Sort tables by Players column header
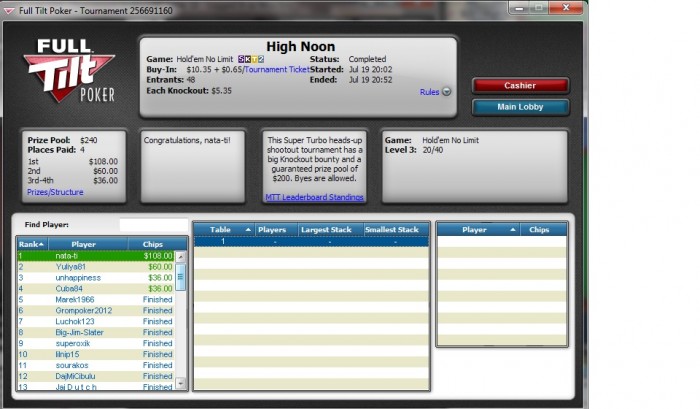Viewport: 700px width, 409px height. click(x=276, y=230)
